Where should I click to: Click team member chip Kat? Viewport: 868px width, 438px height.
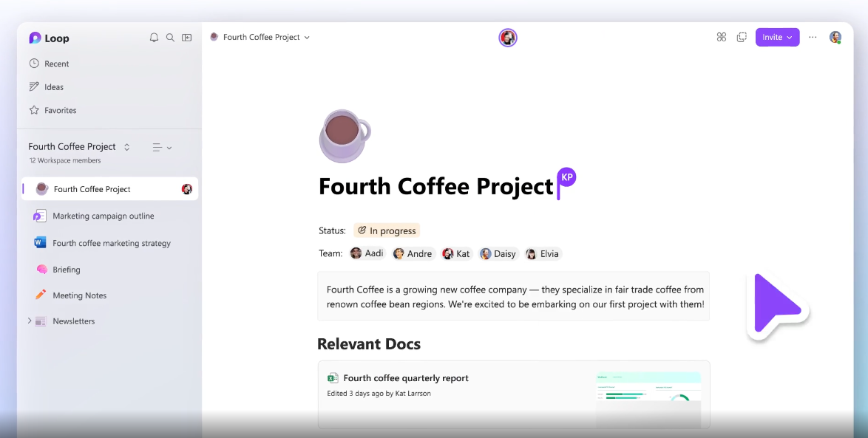click(456, 254)
